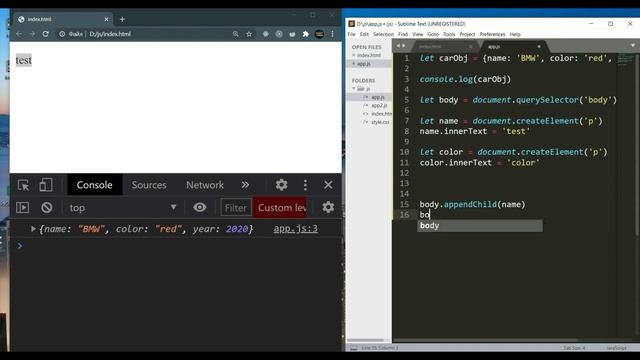Open a new Chrome tab
This screenshot has width=640, height=360.
[122, 19]
